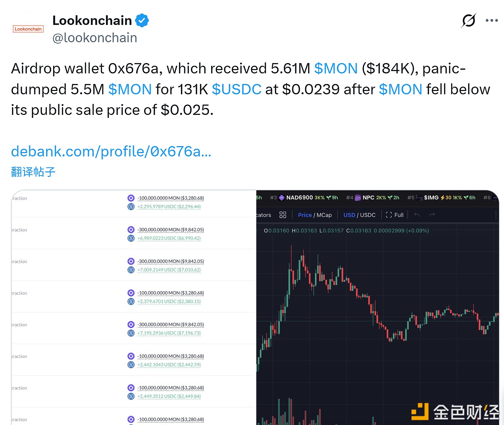Click the redo arrow in the chart toolbar
Viewport: 504px width, 425px height.
pos(432,215)
